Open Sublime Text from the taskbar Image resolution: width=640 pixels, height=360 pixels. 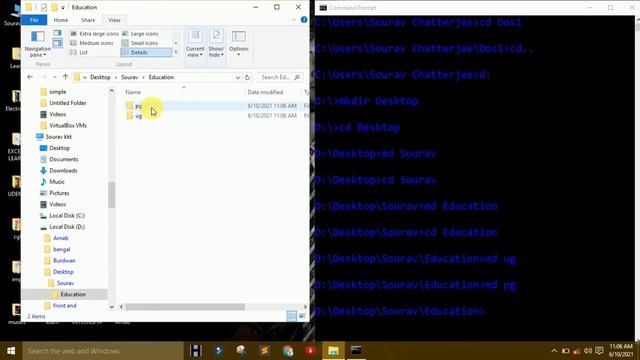pyautogui.click(x=264, y=351)
